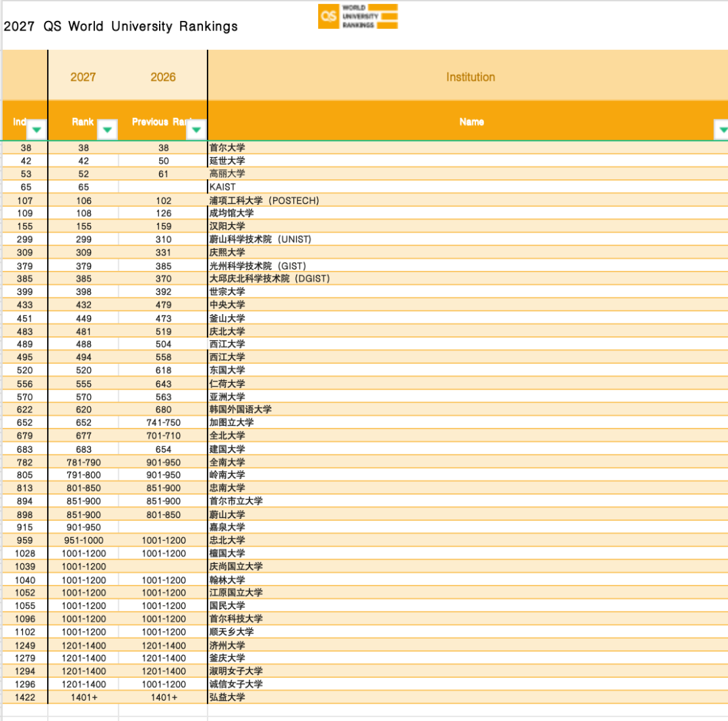728x721 pixels.
Task: Click the 'Name' column header
Action: 472,122
